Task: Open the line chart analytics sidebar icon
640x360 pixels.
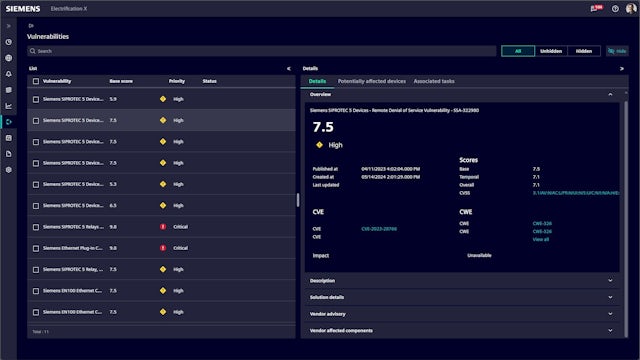Action: 9,106
